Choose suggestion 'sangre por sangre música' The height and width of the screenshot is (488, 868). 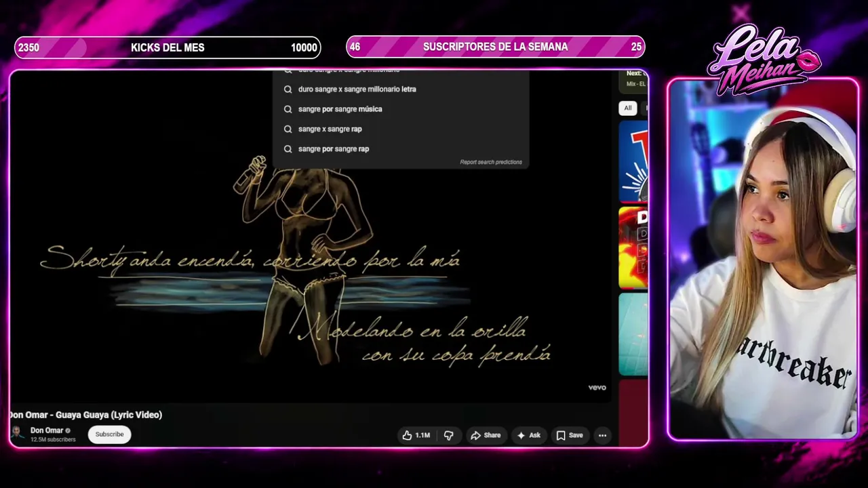[x=400, y=109]
